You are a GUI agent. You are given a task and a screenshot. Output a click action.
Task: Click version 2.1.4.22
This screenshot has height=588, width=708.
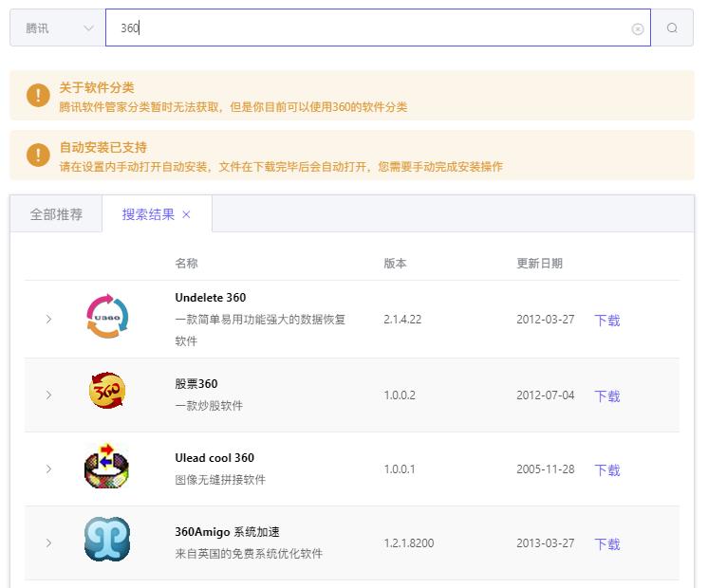[x=402, y=320]
